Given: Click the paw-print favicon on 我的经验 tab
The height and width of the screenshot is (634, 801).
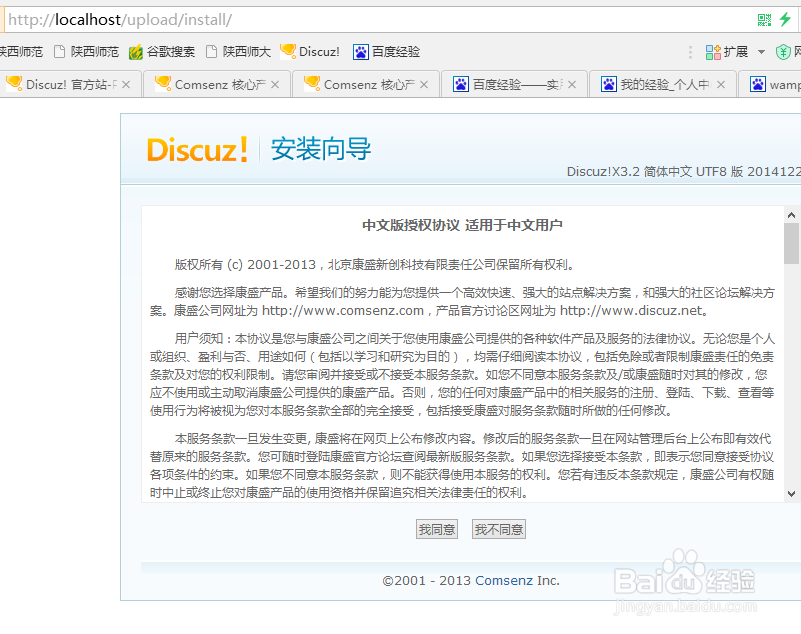Looking at the screenshot, I should (x=610, y=85).
